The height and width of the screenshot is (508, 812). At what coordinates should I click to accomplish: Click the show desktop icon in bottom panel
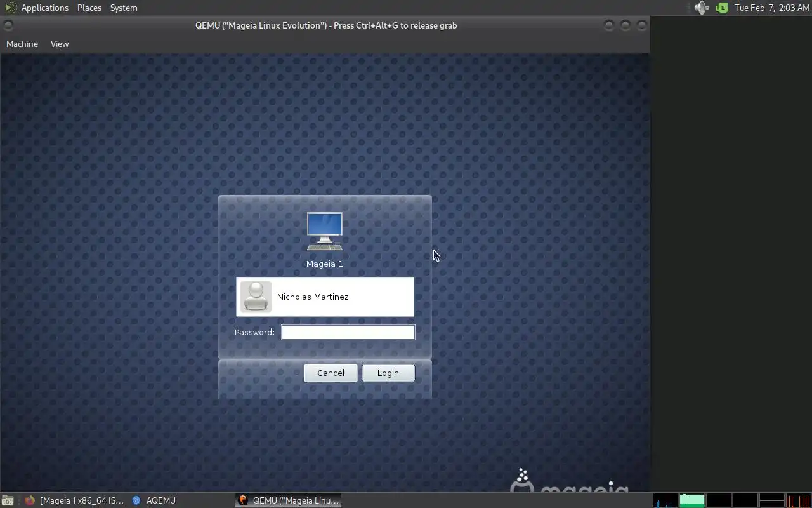(x=6, y=500)
